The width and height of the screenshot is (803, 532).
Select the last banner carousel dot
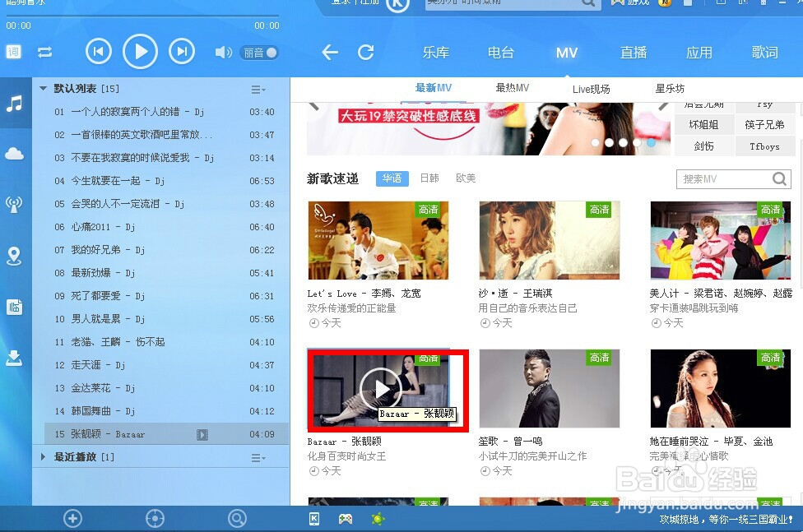click(x=651, y=143)
